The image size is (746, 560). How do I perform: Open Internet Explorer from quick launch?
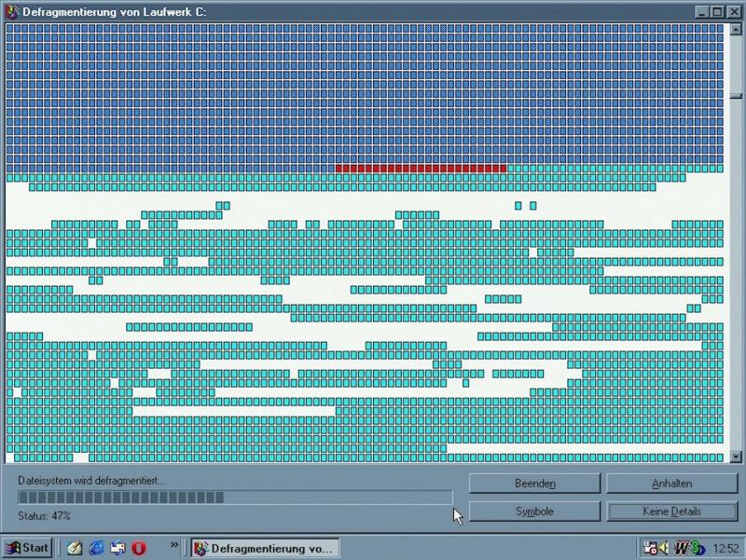tap(96, 548)
